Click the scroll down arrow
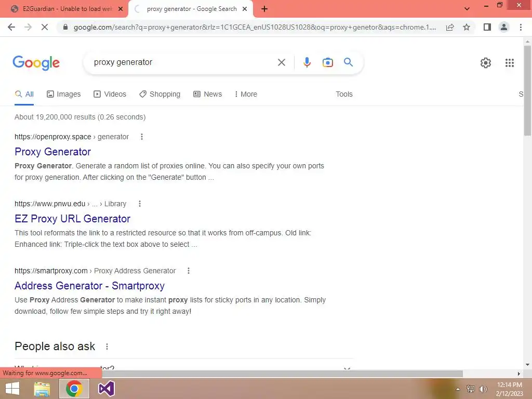The image size is (532, 399). 527,365
